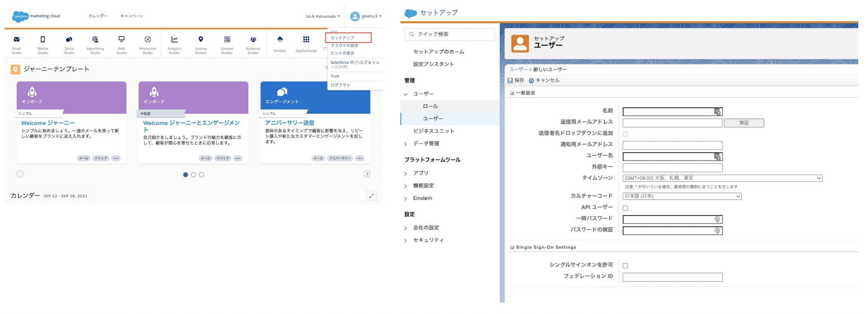Select the third carousel page dot
The width and height of the screenshot is (868, 314).
tap(201, 175)
